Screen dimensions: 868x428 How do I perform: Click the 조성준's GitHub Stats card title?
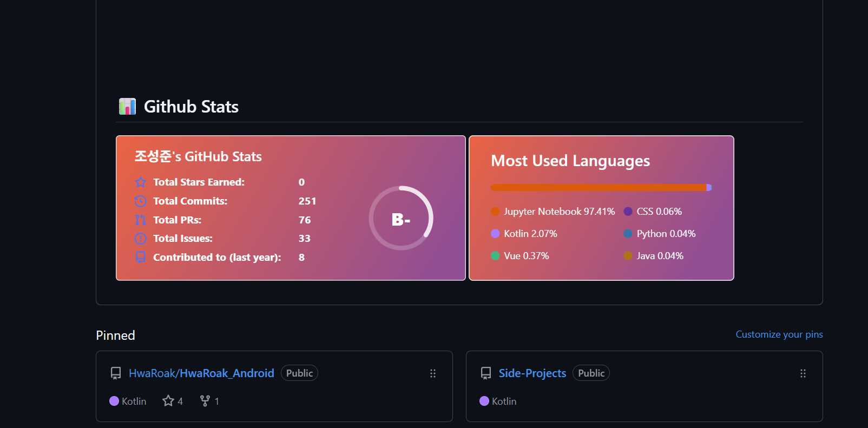coord(198,156)
